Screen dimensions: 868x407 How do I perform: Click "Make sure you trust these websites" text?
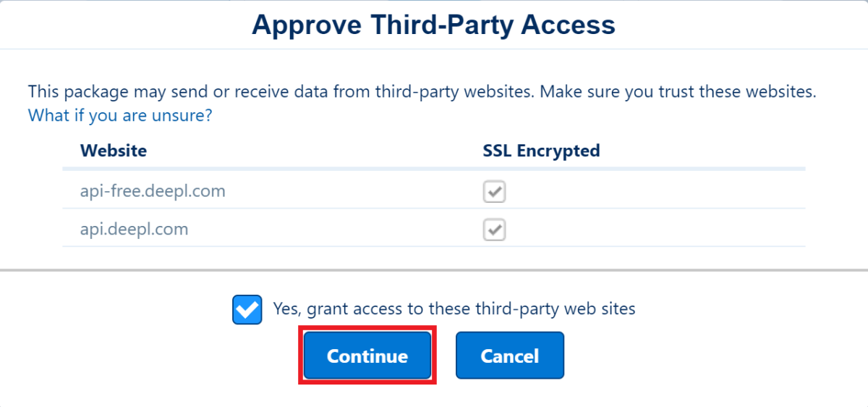tap(678, 92)
